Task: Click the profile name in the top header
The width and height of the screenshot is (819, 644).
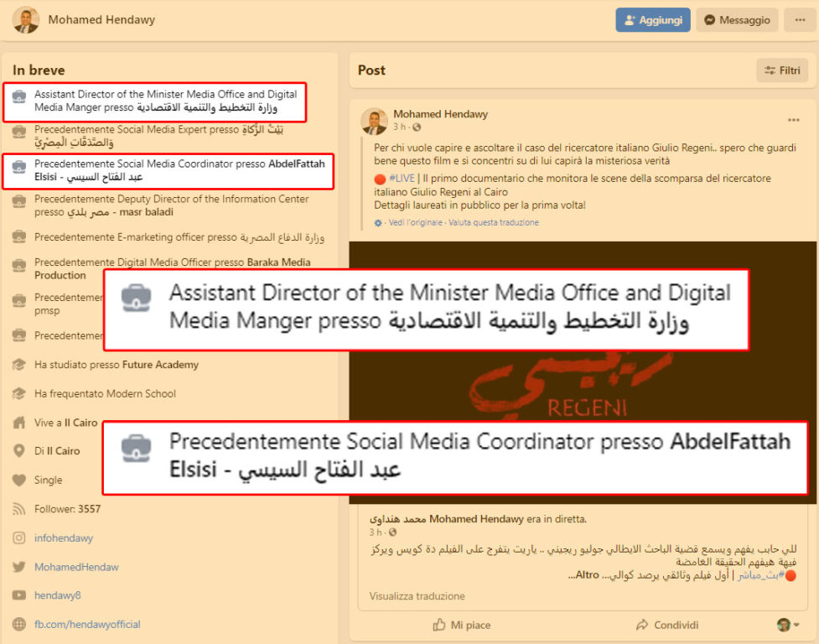Action: click(x=101, y=20)
